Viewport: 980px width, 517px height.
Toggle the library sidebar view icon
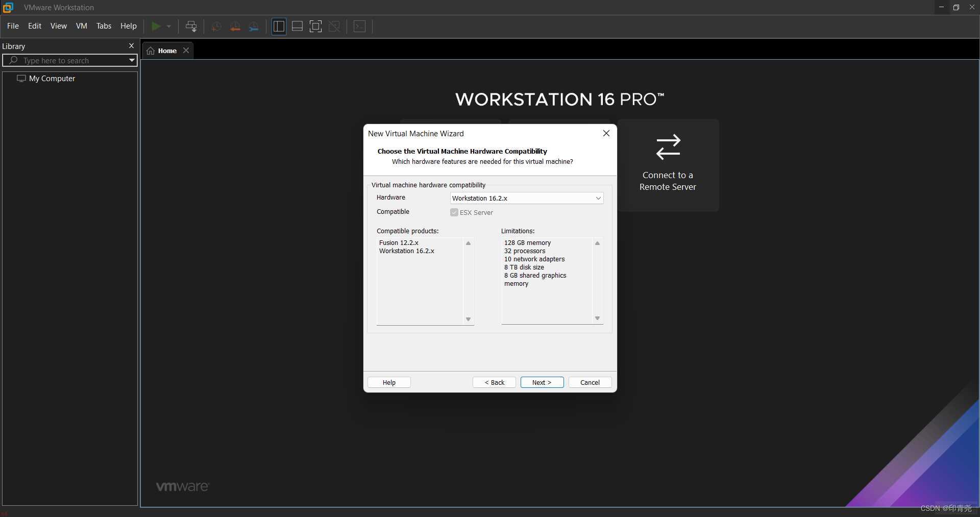279,27
